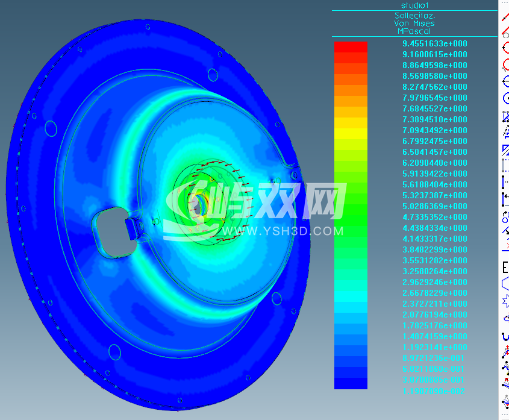Select the legend value 1.4874159e+000
The width and height of the screenshot is (509, 420).
(x=435, y=336)
